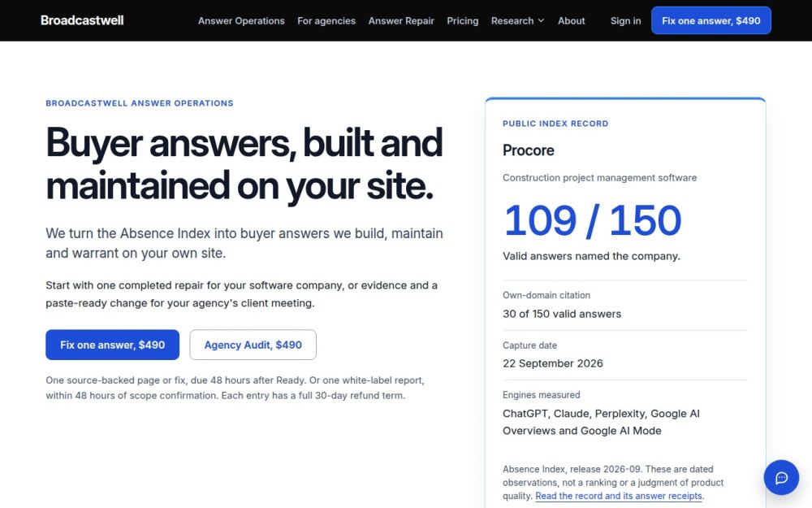Visit the About page
812x508 pixels.
[x=571, y=21]
